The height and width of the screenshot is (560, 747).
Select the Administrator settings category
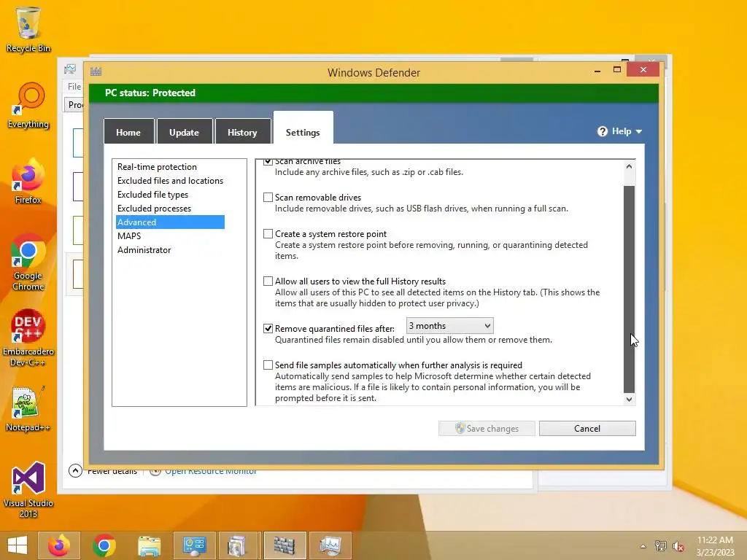[x=144, y=249]
